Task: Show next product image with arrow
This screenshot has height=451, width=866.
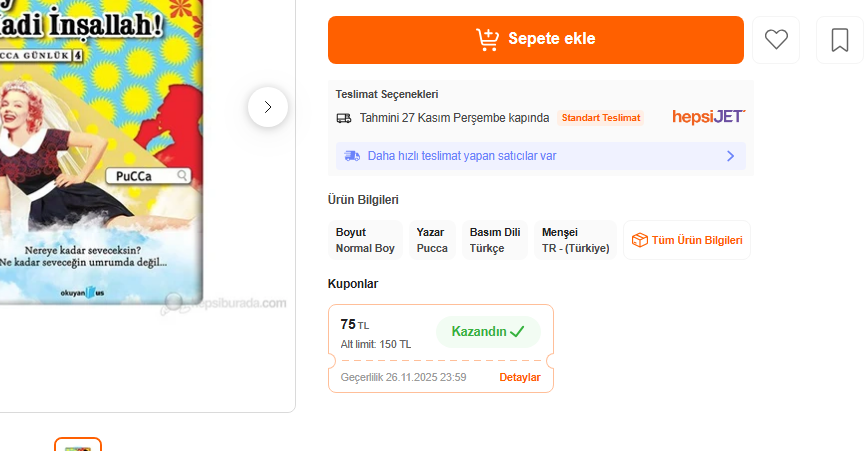Action: click(x=268, y=107)
